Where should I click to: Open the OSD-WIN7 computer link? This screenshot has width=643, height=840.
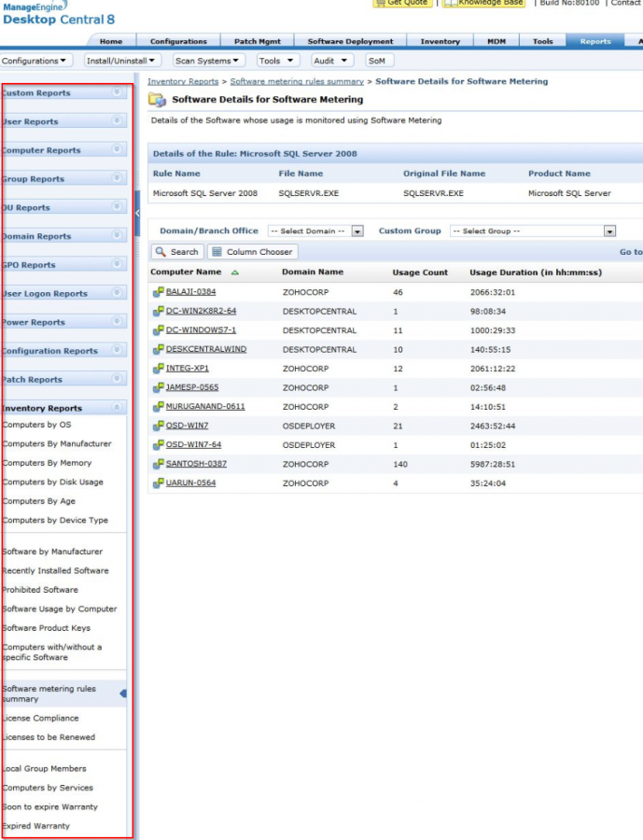[x=187, y=426]
